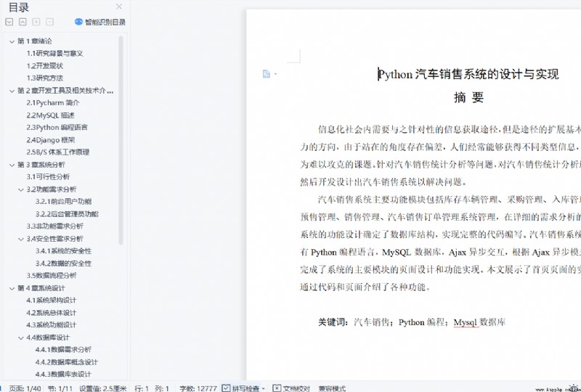Viewport: 581px width, 392px height.
Task: Click 字数: 12777 word count
Action: pos(198,388)
